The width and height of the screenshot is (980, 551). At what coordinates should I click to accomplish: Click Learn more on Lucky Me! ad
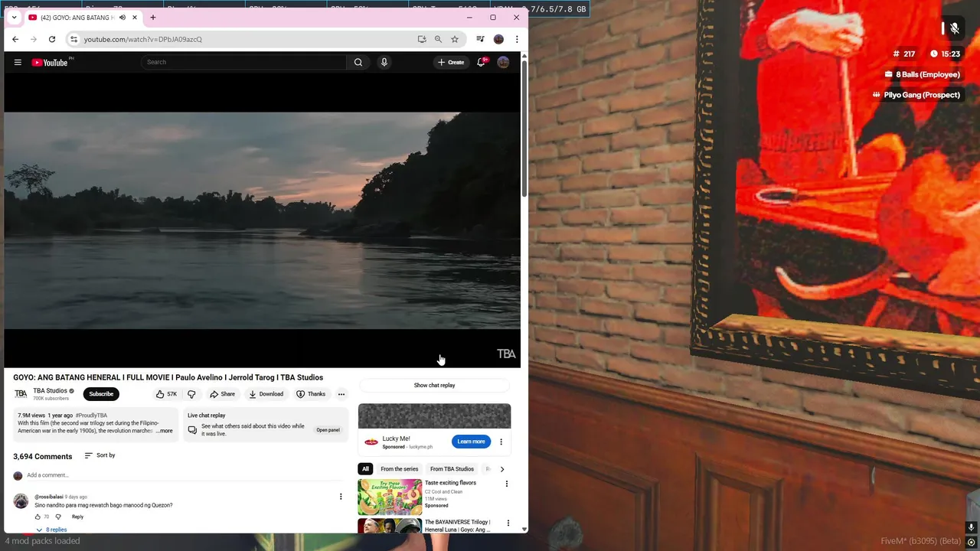point(471,442)
